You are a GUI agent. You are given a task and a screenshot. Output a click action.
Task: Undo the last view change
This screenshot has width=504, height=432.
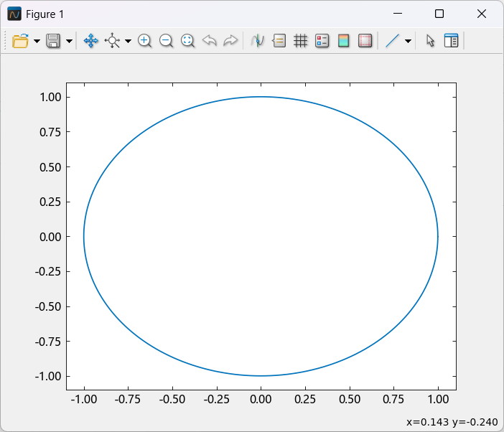tap(209, 41)
